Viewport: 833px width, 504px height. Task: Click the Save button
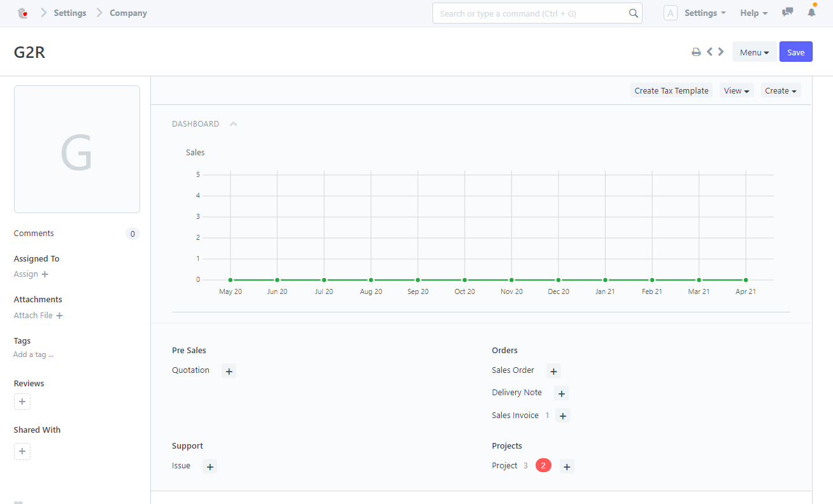tap(796, 52)
